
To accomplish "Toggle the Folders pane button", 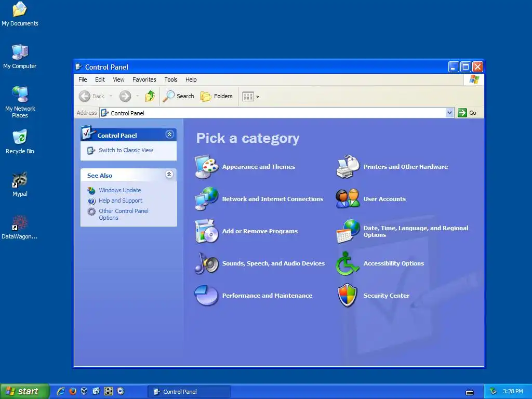I will click(217, 96).
